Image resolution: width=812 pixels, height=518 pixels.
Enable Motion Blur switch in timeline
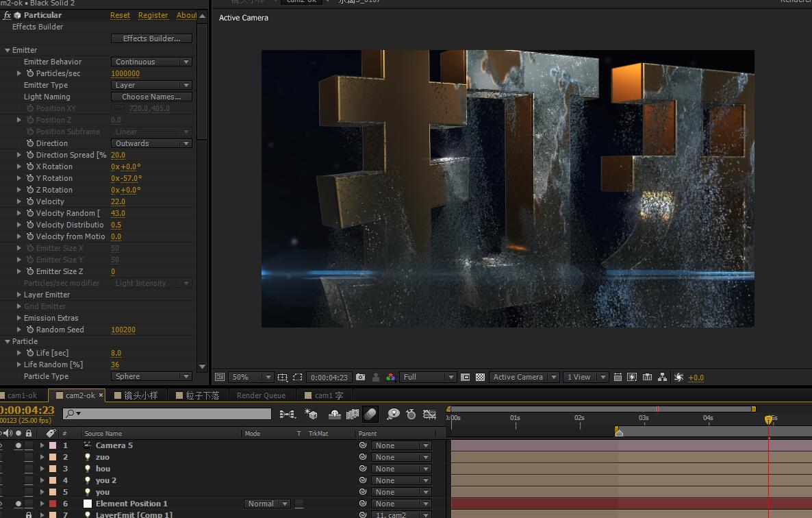tap(370, 414)
